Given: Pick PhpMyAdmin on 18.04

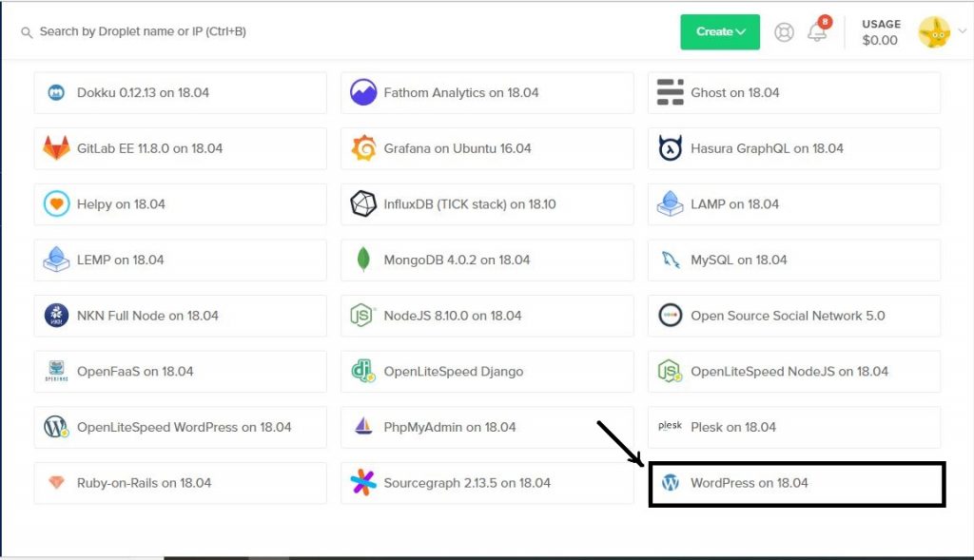Looking at the screenshot, I should click(487, 427).
